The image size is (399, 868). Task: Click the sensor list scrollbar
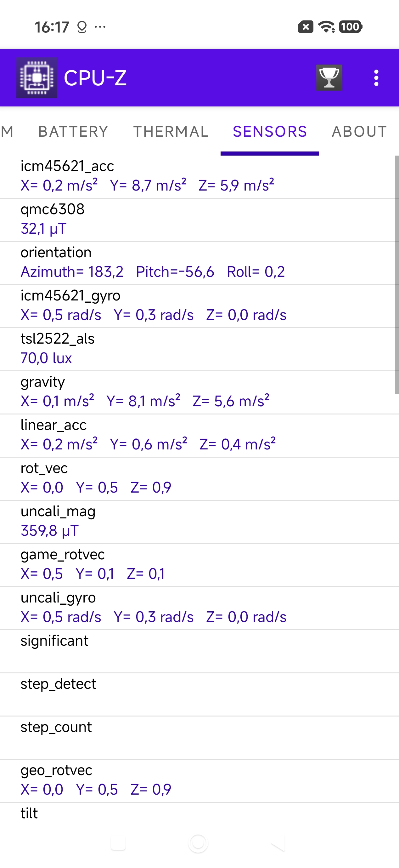(x=396, y=274)
